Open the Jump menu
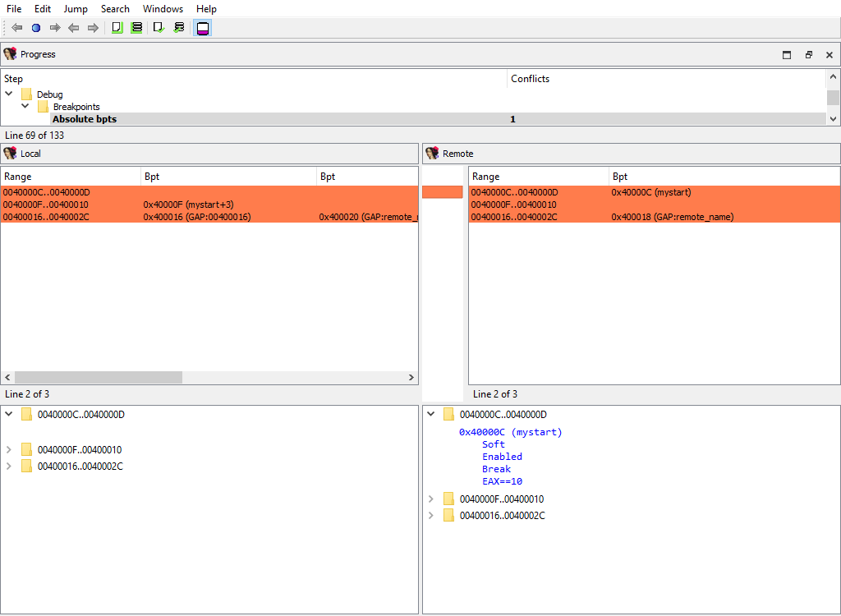The image size is (841, 616). tap(76, 9)
